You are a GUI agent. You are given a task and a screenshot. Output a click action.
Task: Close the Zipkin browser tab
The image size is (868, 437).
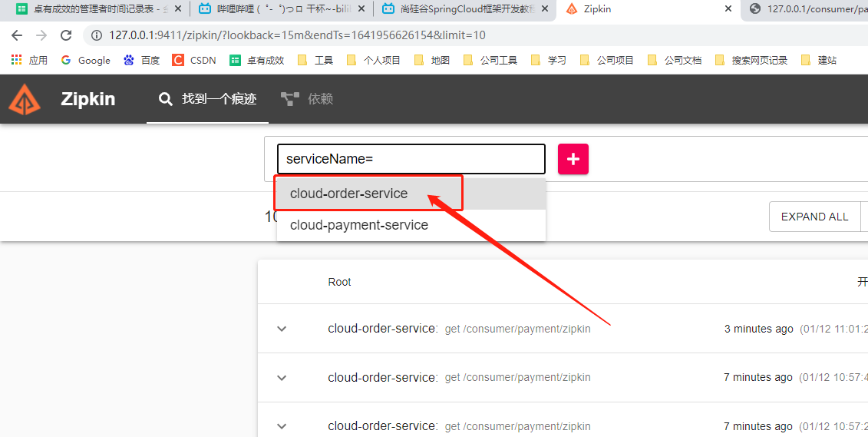point(728,9)
